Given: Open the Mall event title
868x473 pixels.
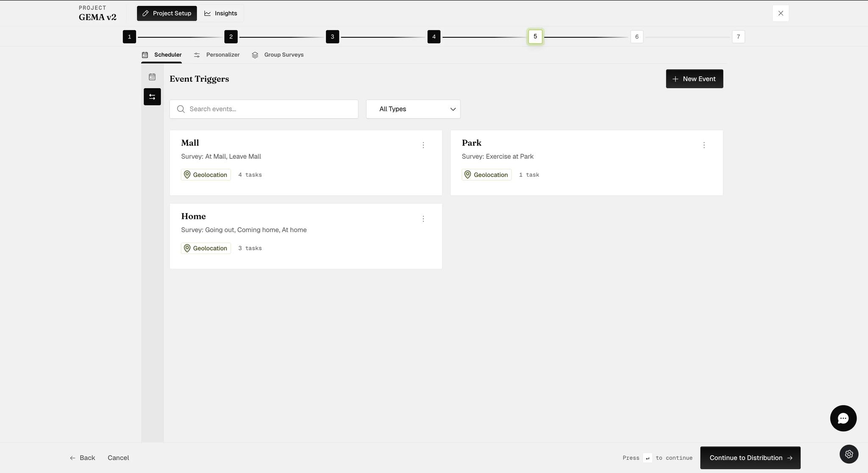Looking at the screenshot, I should [190, 143].
